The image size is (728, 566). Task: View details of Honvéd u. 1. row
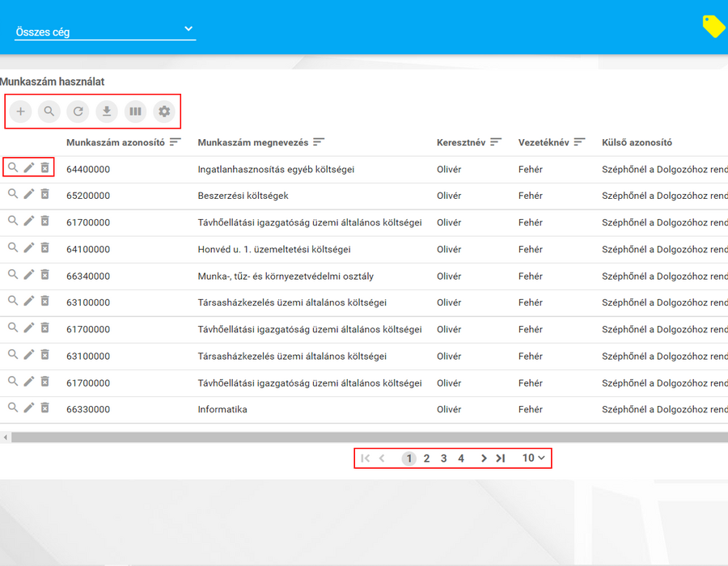13,247
